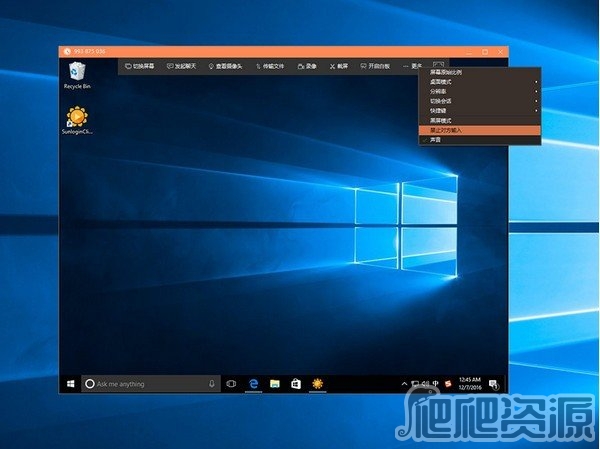Click the 切换屏幕 switch screen toolbar button
600x449 pixels.
pos(140,66)
